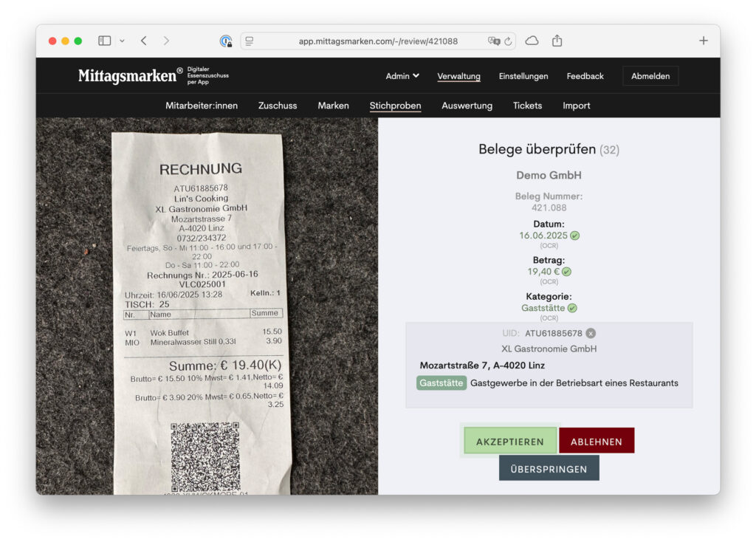Open the privacy shield icon near the address bar
The height and width of the screenshot is (542, 756).
coord(226,41)
